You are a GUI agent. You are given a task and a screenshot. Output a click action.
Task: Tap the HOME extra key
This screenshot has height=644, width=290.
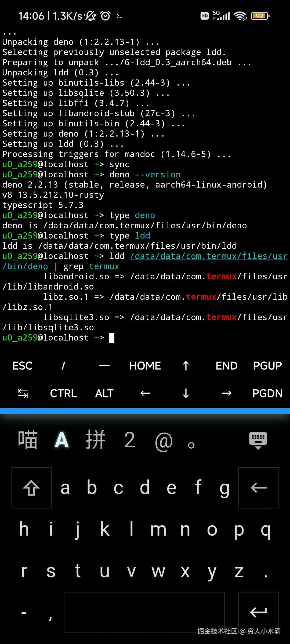(x=145, y=366)
